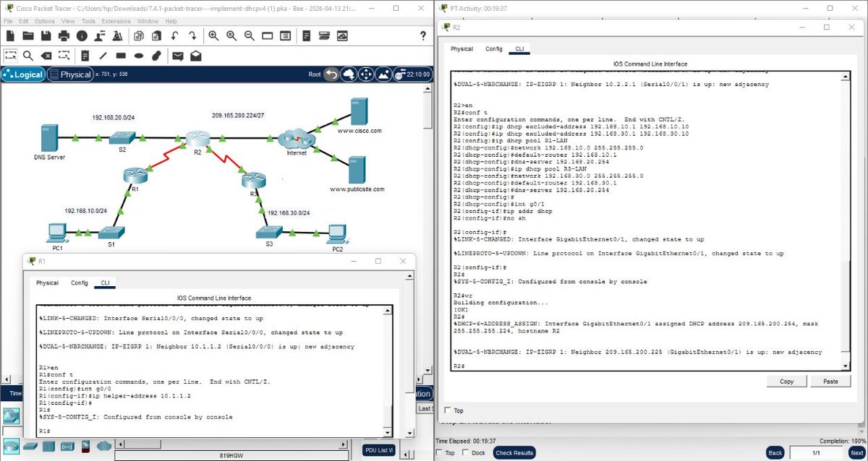
Task: Open the Extensions menu
Action: 116,21
